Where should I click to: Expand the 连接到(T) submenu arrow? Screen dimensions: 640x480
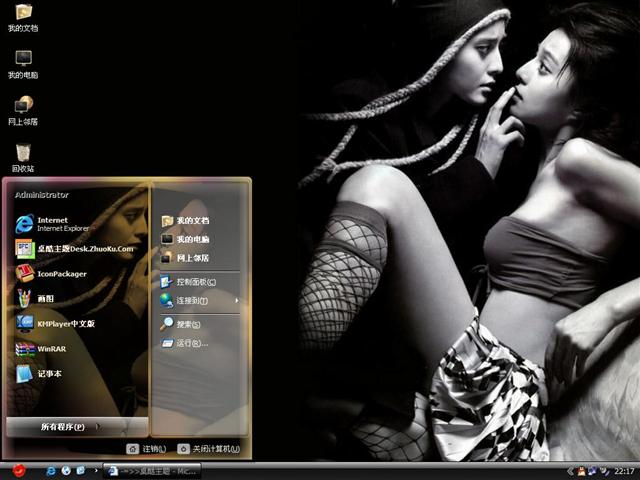(237, 301)
